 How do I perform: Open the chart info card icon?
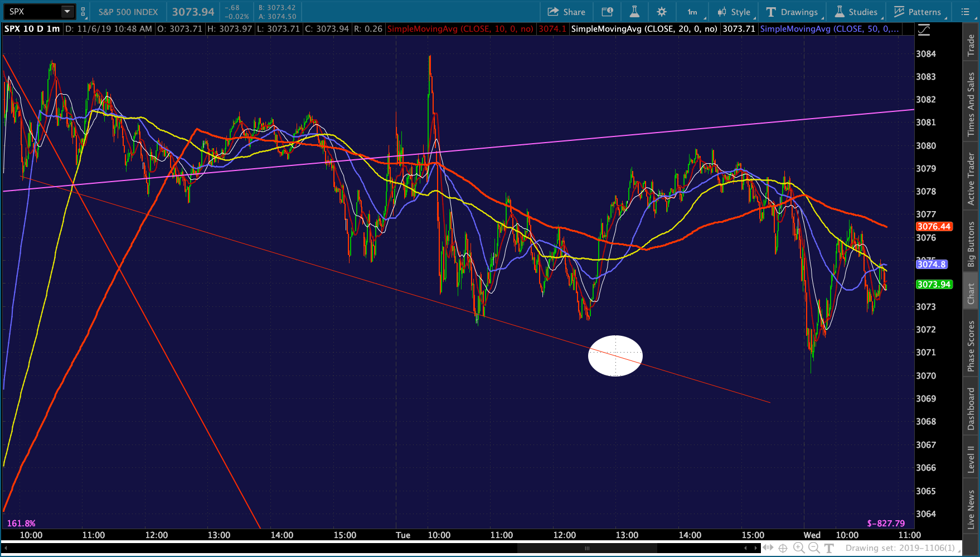tap(607, 12)
